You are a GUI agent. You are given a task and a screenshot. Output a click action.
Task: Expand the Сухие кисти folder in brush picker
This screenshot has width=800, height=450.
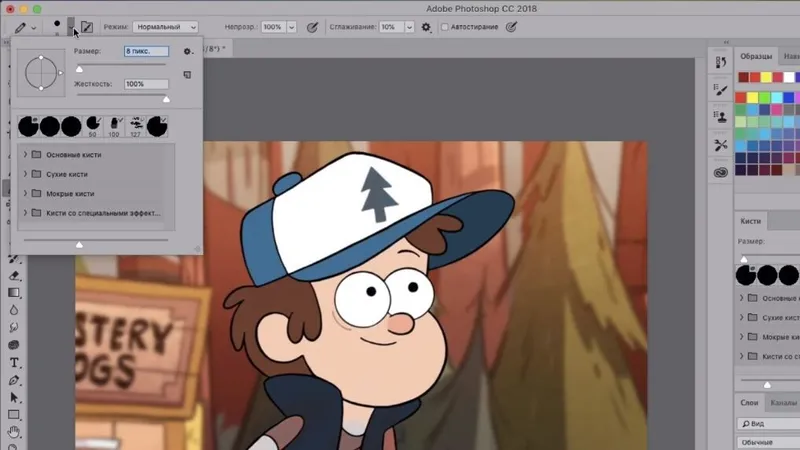pos(25,174)
